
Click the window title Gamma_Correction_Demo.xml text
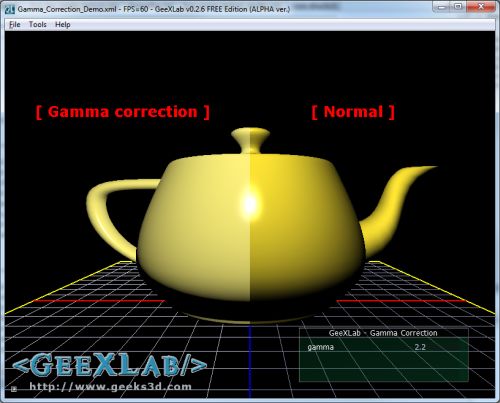click(67, 9)
